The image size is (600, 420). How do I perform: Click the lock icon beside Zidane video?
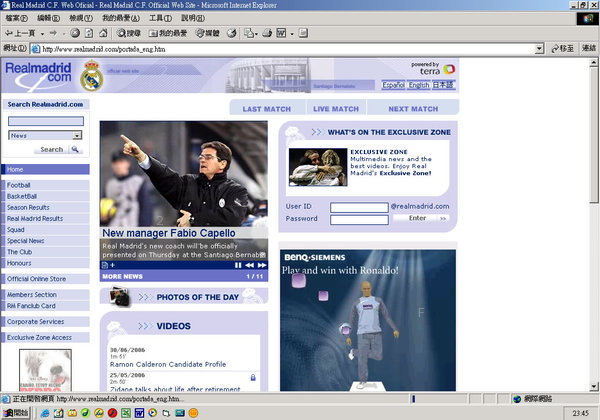coord(253,378)
